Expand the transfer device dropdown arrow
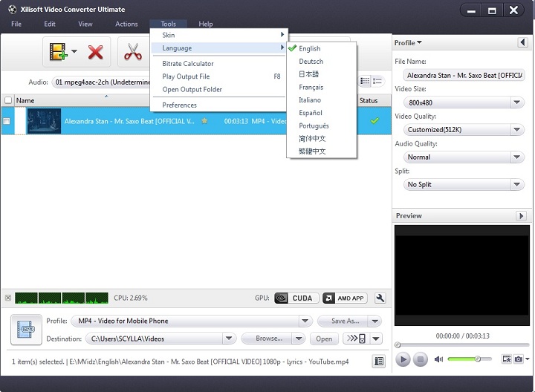This screenshot has width=535, height=392. (x=376, y=339)
